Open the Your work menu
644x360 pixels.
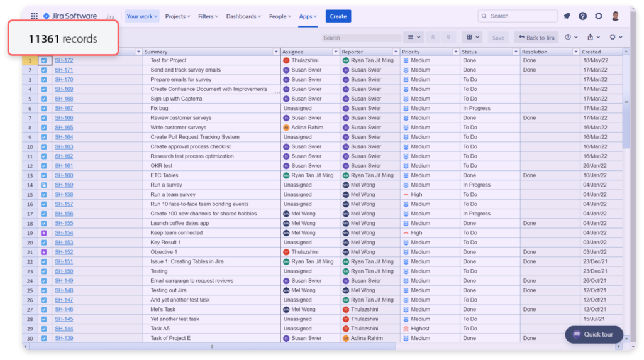pyautogui.click(x=142, y=16)
